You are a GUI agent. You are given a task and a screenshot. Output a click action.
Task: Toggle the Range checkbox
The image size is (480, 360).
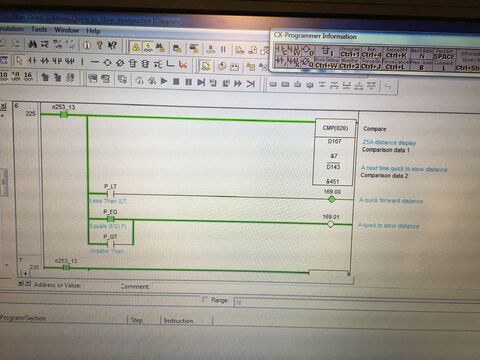pos(205,299)
